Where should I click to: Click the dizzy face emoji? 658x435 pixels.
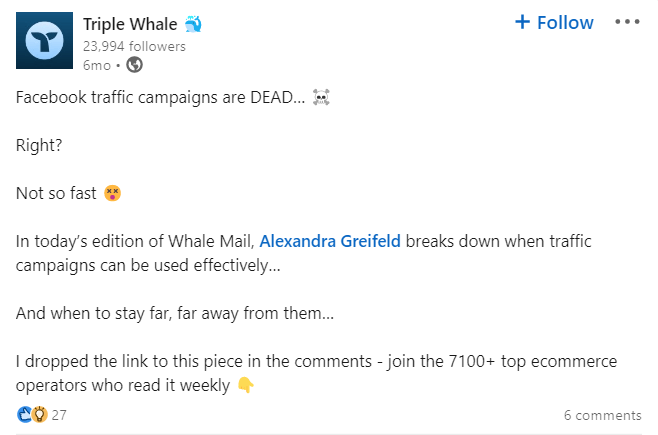[x=114, y=193]
